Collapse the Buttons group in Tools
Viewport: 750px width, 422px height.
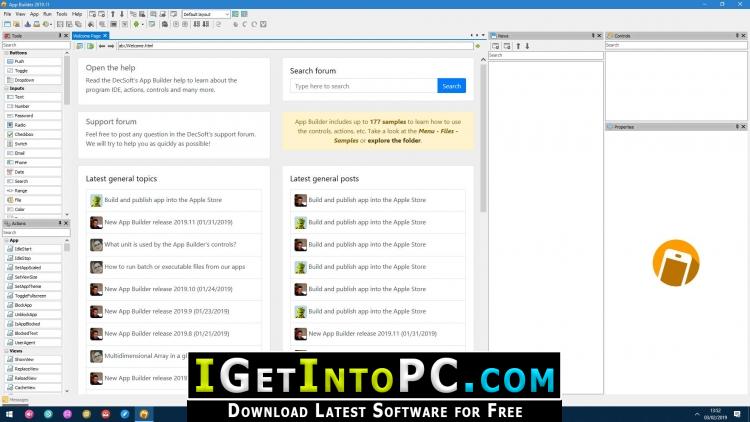point(7,53)
